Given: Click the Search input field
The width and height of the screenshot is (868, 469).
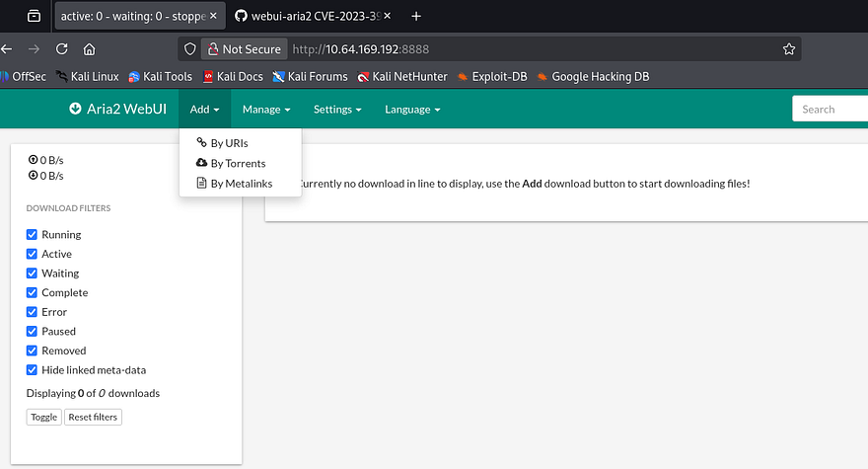Looking at the screenshot, I should click(829, 110).
